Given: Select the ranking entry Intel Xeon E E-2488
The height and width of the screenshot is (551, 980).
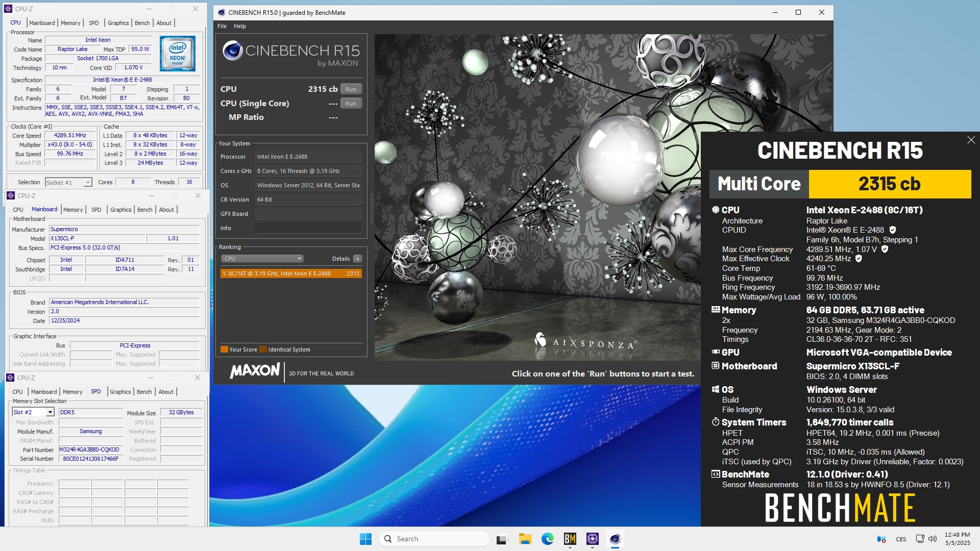Looking at the screenshot, I should (291, 273).
